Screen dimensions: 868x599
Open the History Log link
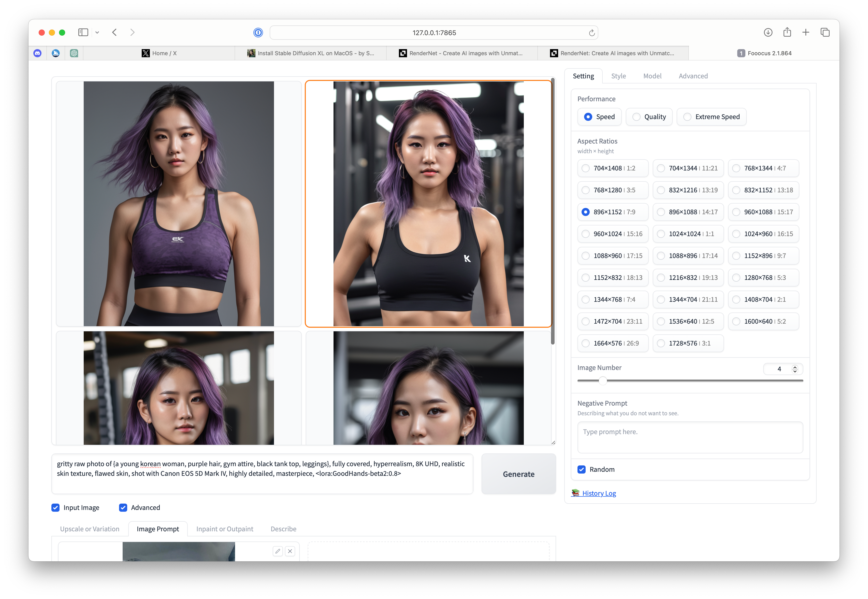click(x=599, y=493)
